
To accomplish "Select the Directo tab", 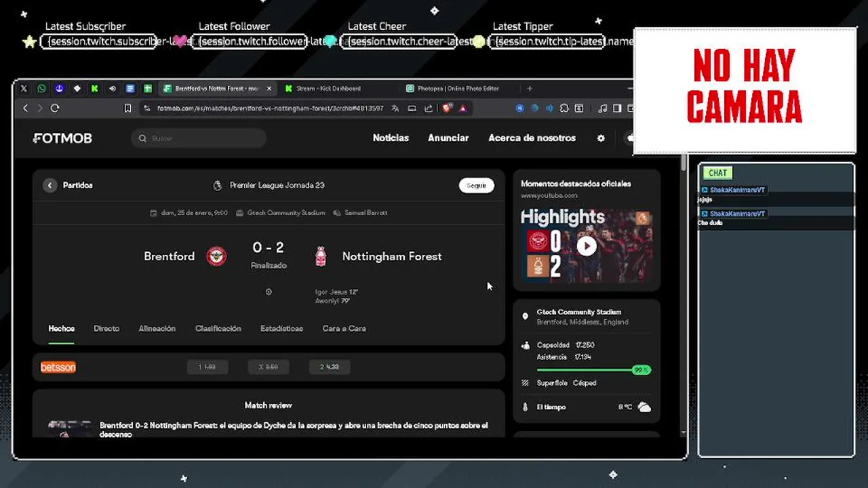I will point(106,329).
